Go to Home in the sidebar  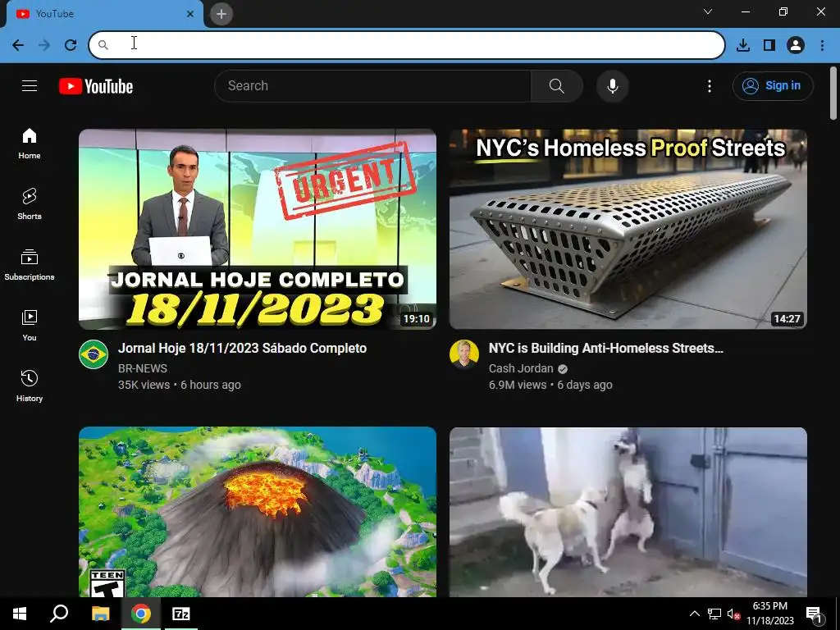(x=30, y=144)
